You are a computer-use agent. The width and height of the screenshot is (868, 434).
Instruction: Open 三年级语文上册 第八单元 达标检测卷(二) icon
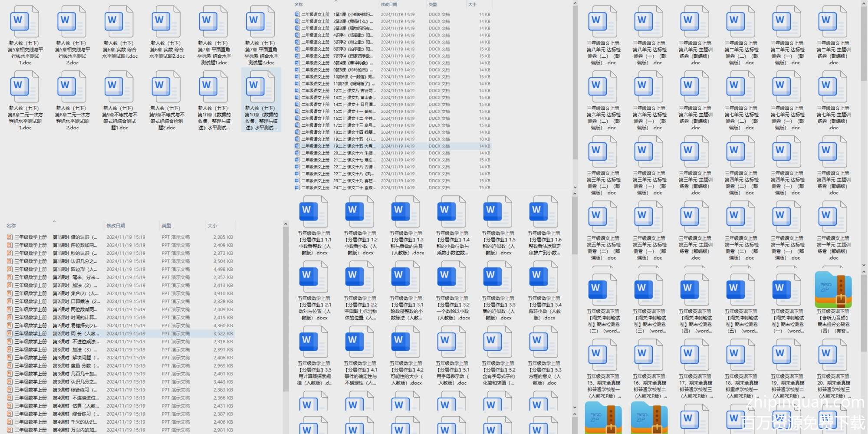click(x=603, y=22)
